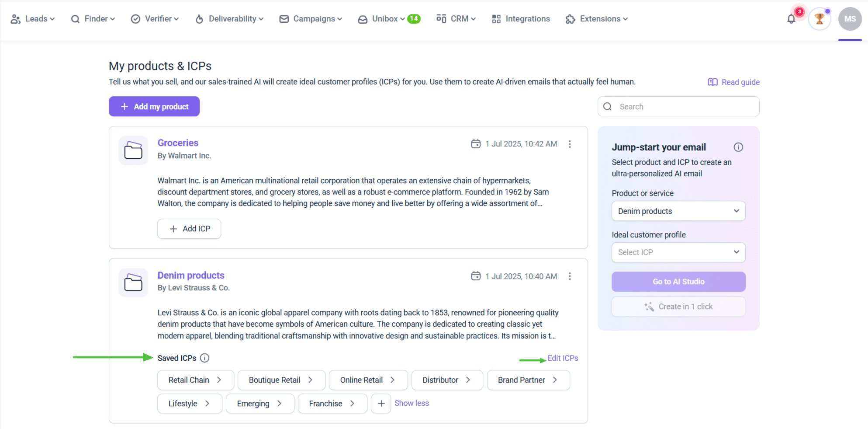Click the Edit ICPs link

[563, 358]
